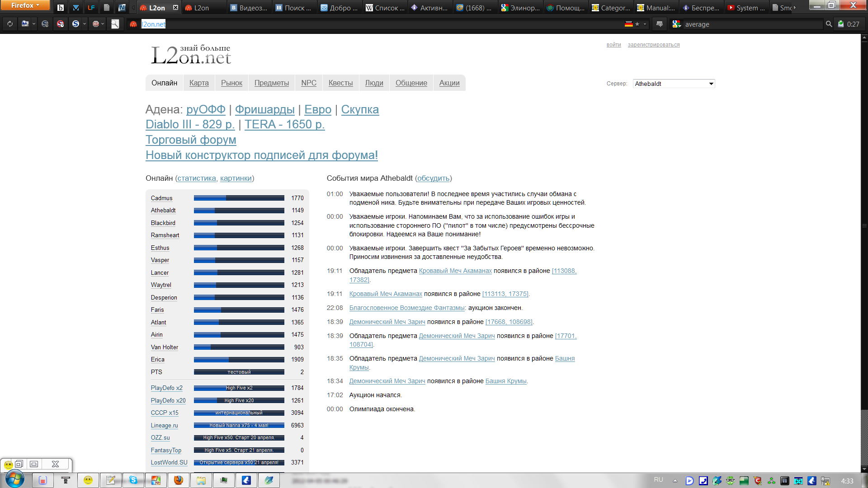Screen dimensions: 868x488
Task: Open the TERA - 1650 р. link
Action: (285, 124)
